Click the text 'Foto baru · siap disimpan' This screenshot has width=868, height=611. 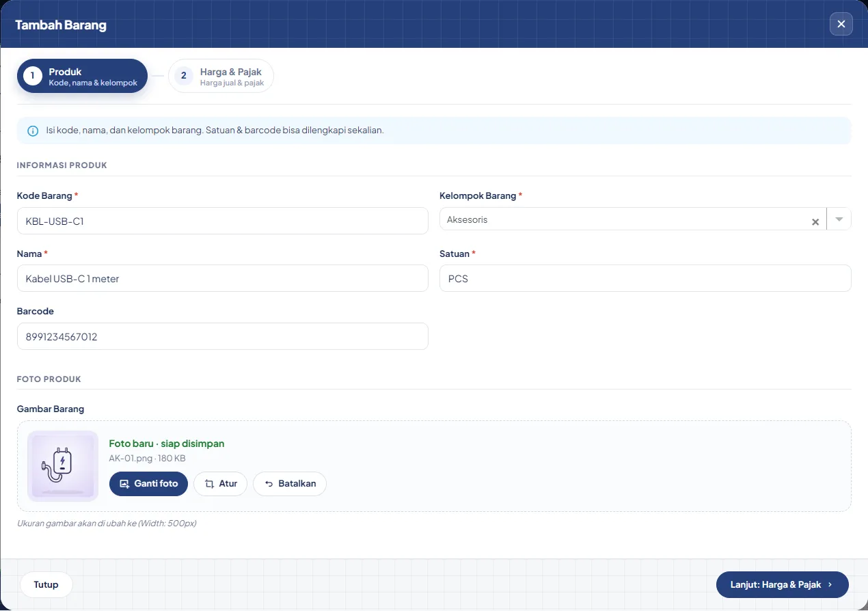167,444
